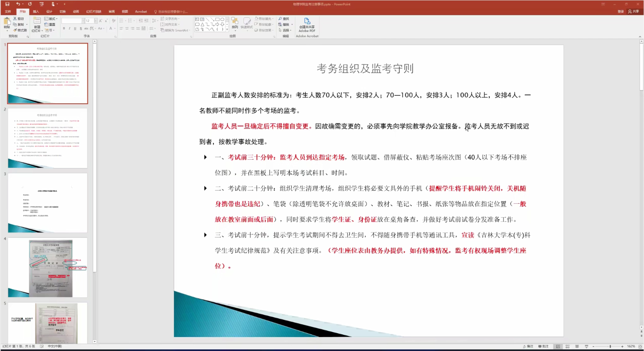Click the Cut (剪切) scissors icon
Viewport: 644px width, 351px height.
coord(15,19)
